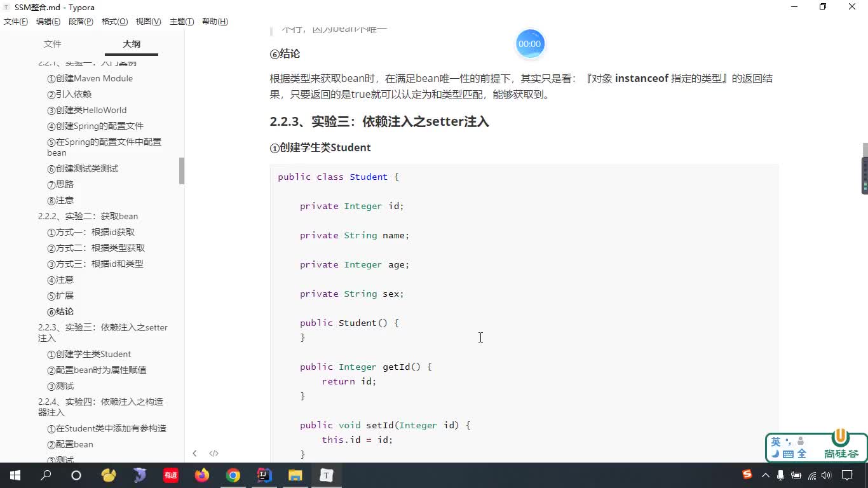Open File Explorer from the taskbar
Screen dimensions: 868x488
tap(295, 475)
